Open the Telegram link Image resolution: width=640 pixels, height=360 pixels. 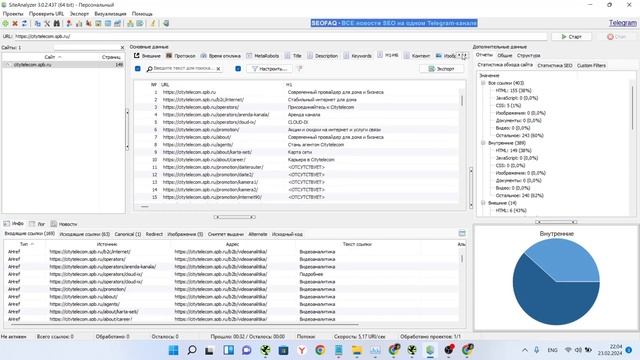click(623, 23)
